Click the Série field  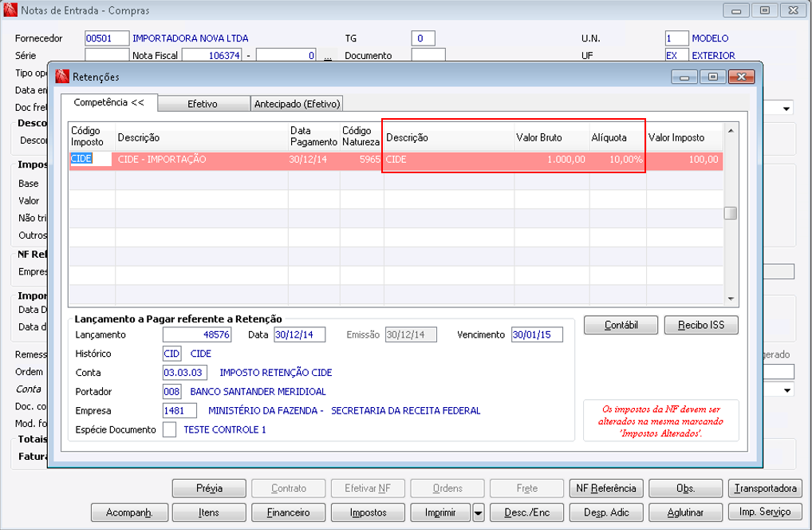107,55
